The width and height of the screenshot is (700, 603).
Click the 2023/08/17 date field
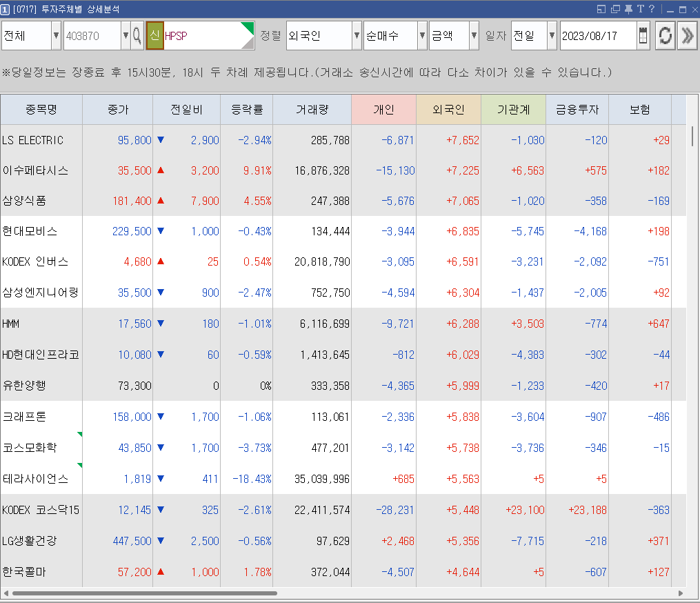coord(598,35)
